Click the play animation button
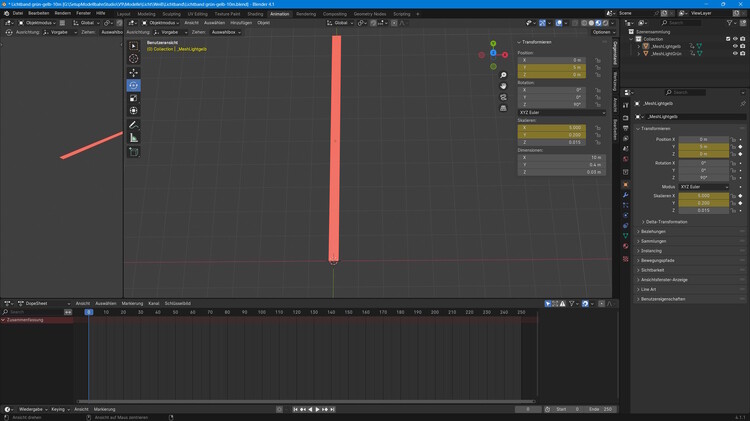 (318, 410)
